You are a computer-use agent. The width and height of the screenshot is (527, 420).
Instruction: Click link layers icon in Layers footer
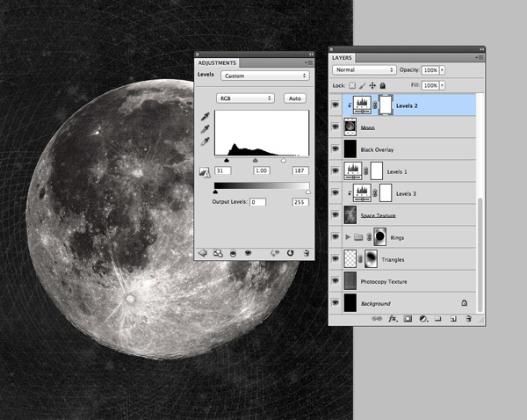pos(377,318)
